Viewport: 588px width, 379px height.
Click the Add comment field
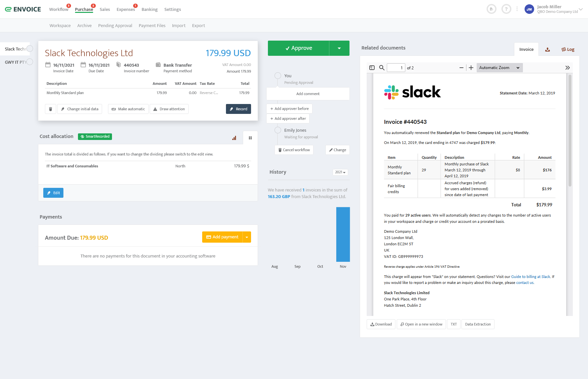click(x=308, y=94)
